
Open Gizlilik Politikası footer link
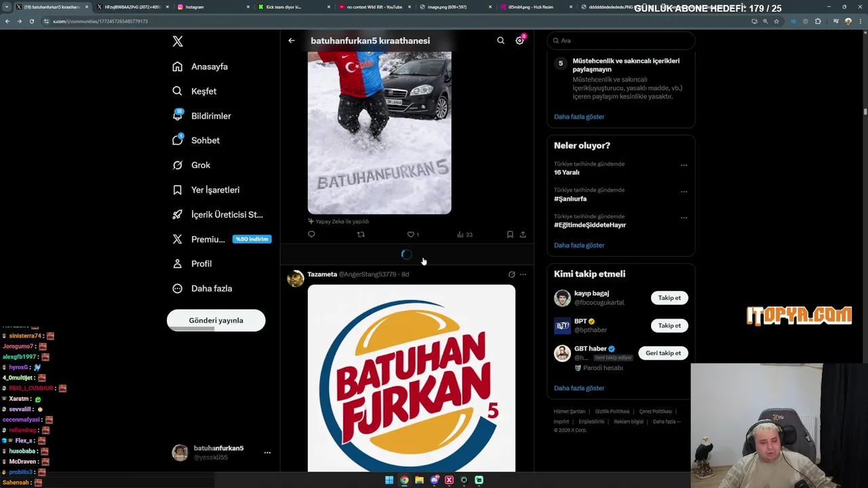click(612, 411)
